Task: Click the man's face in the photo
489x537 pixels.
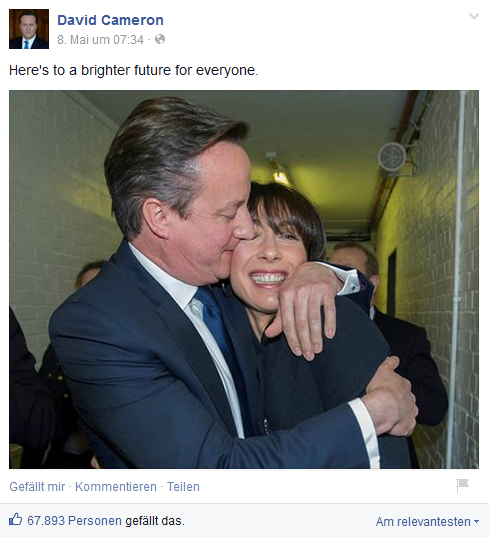Action: point(212,219)
